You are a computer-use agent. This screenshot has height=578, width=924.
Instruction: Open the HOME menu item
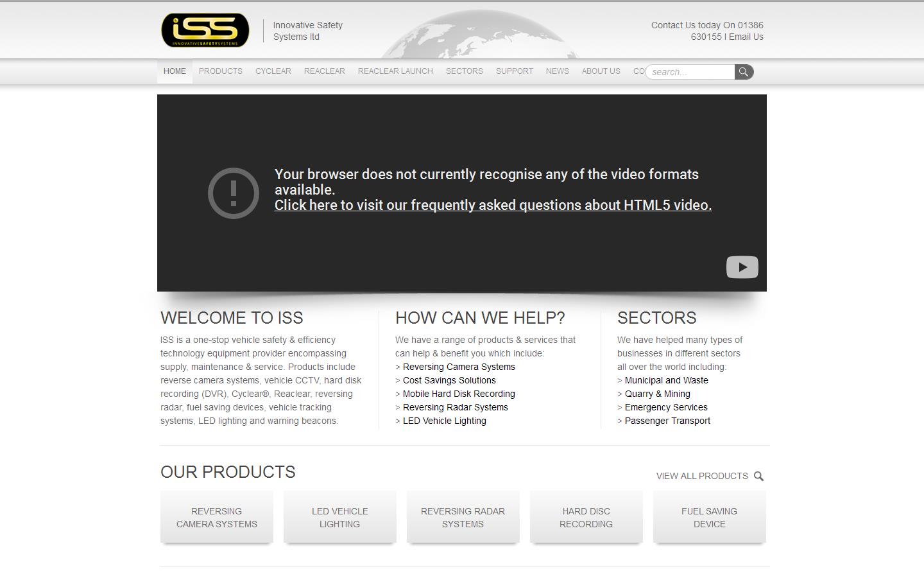pos(174,71)
